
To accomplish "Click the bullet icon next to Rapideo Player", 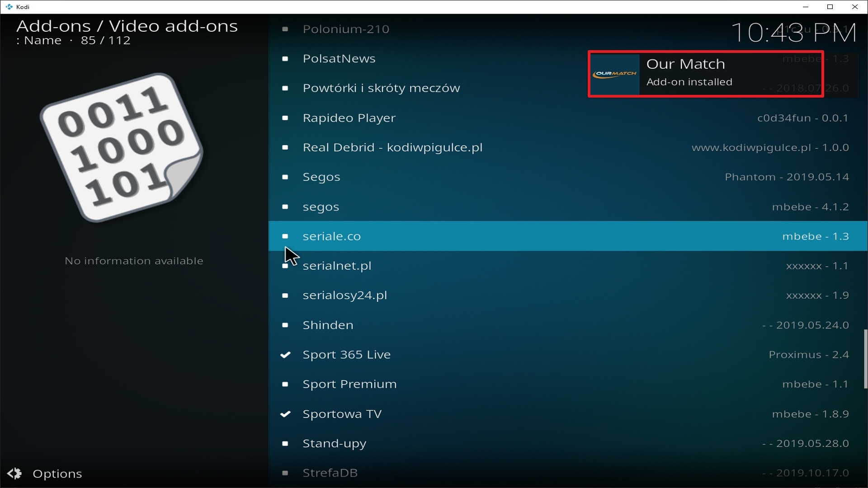I will [x=285, y=118].
